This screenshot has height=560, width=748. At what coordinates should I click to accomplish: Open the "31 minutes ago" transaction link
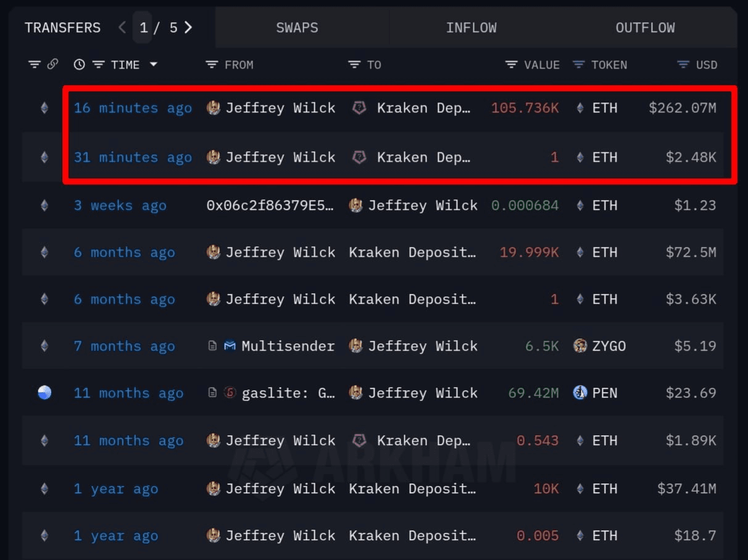(133, 157)
